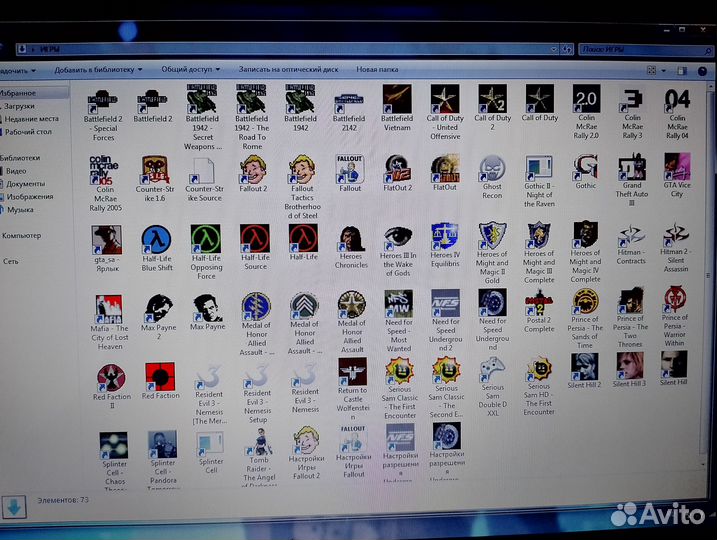Viewport: 717px width, 540px height.
Task: Open Serious Sam HD First Encounter
Action: click(x=539, y=386)
